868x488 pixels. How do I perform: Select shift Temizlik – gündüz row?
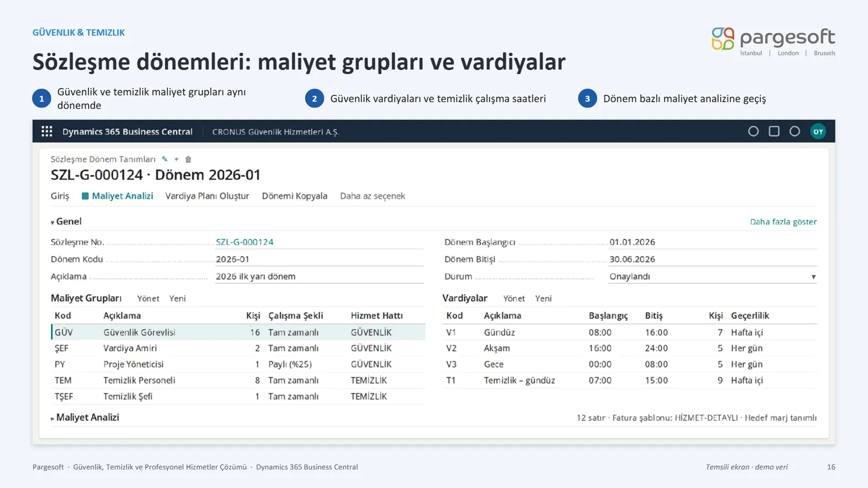(x=630, y=380)
